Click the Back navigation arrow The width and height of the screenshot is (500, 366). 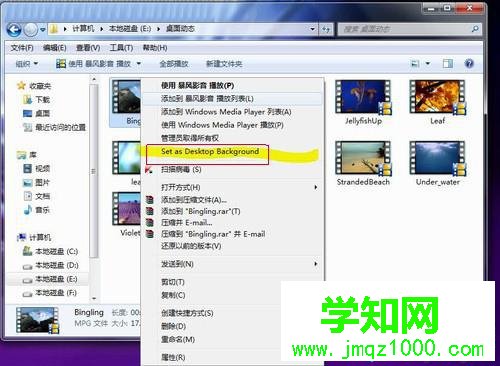point(14,30)
